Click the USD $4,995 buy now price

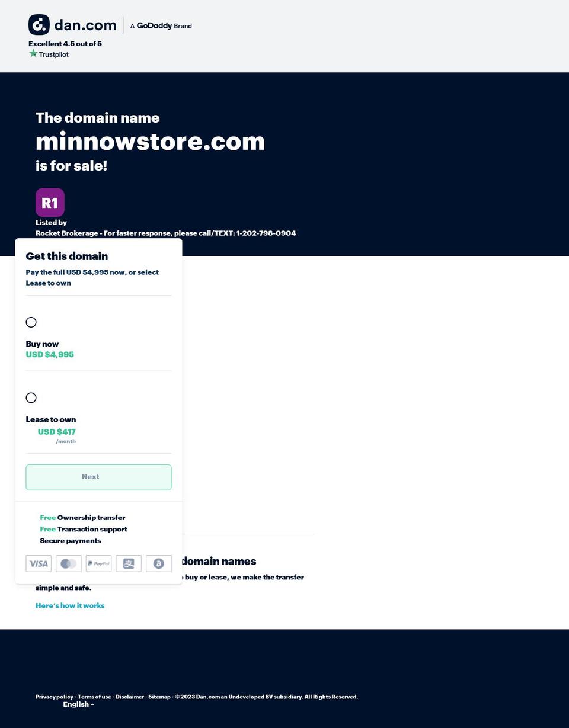[x=50, y=354]
